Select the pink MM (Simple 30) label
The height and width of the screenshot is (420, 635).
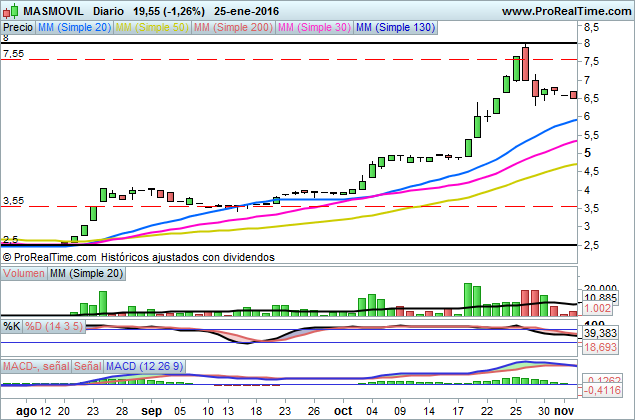coord(314,28)
